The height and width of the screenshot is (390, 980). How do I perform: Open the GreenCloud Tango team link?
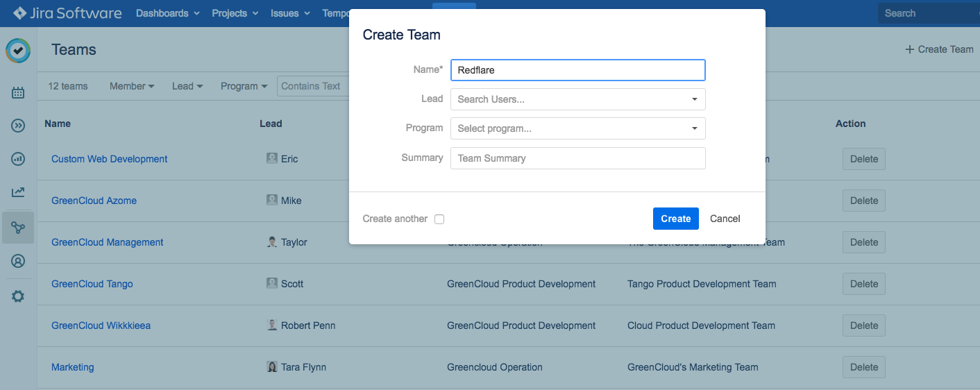click(x=92, y=284)
